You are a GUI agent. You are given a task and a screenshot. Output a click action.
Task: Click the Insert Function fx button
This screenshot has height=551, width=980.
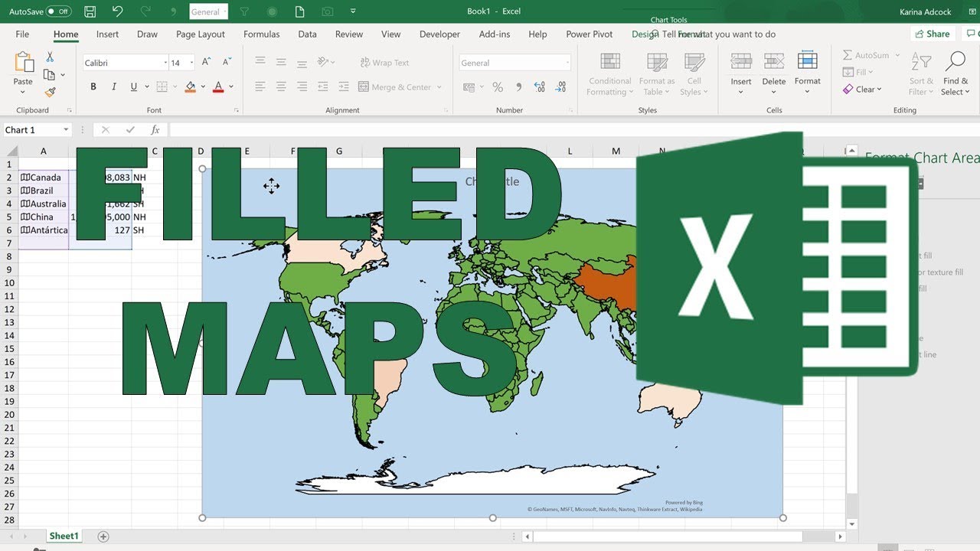pos(155,130)
